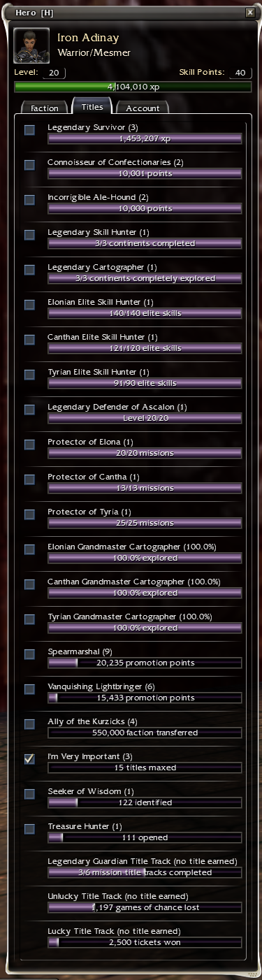The height and width of the screenshot is (980, 262).
Task: Click the Iron Adinay character portrait
Action: coord(31,46)
